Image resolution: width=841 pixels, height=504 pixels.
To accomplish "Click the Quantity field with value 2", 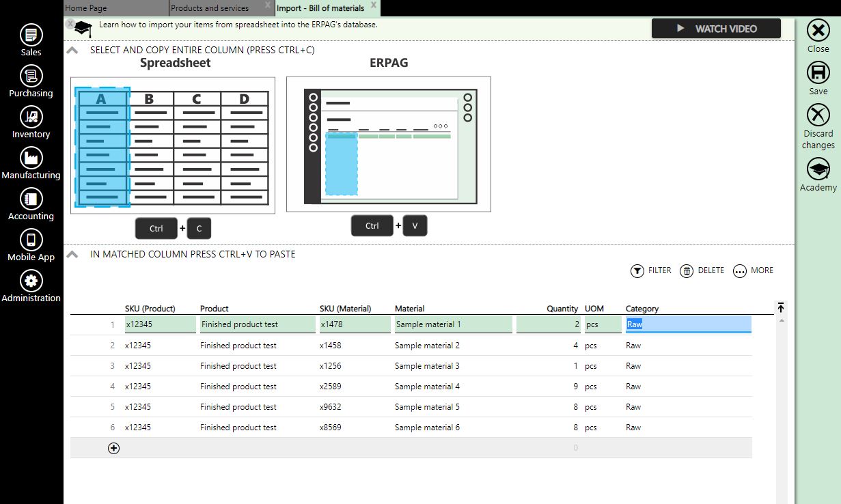I will click(x=549, y=324).
